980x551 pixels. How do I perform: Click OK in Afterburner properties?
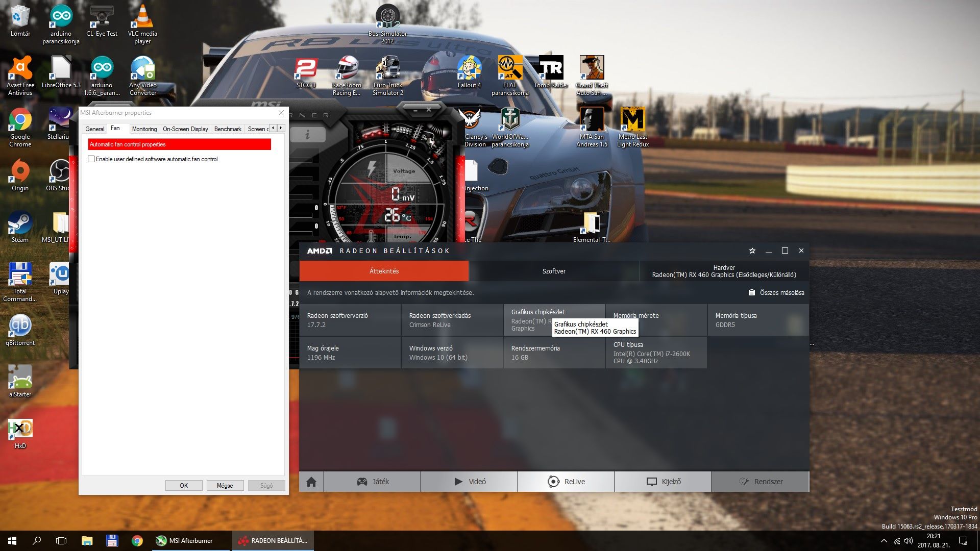(184, 486)
